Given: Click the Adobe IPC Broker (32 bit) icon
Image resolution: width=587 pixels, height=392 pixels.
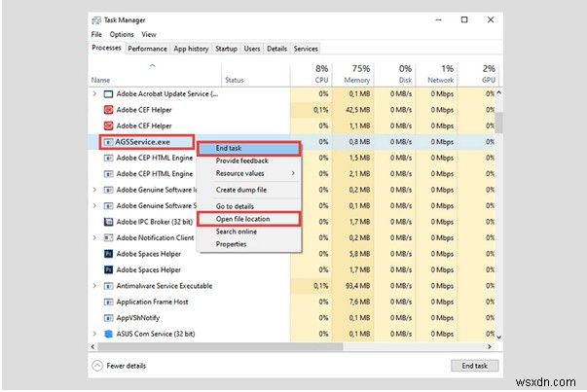Looking at the screenshot, I should [108, 222].
